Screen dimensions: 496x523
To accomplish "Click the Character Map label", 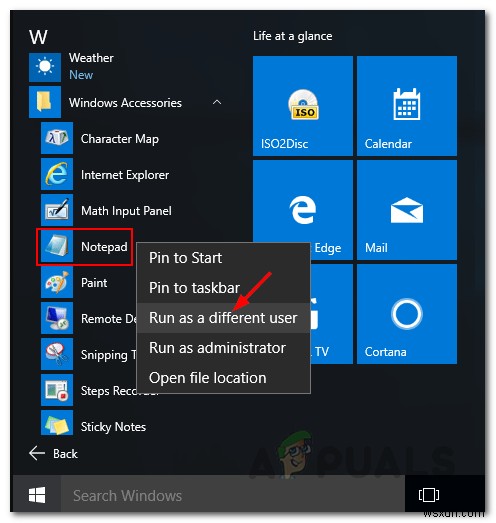I will 120,139.
